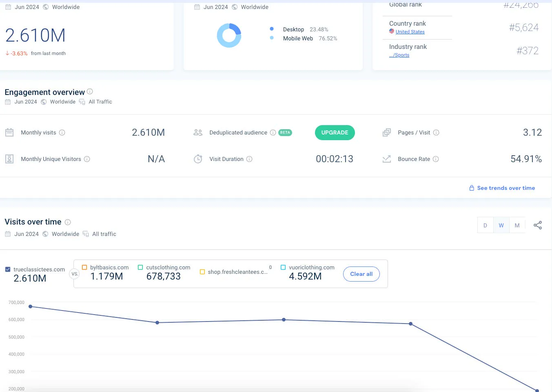Click the Clear all button
Image resolution: width=552 pixels, height=392 pixels.
pos(361,274)
